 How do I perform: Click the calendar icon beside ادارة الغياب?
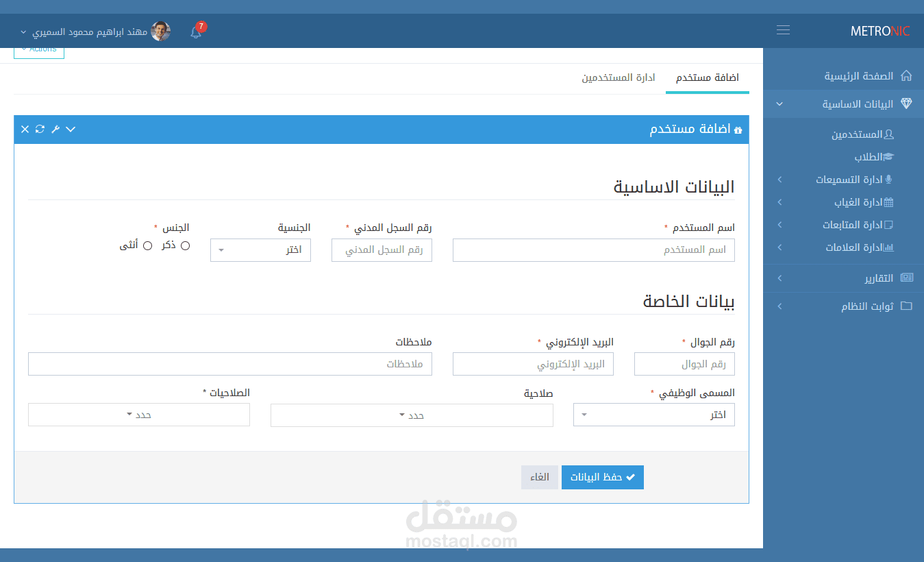click(889, 202)
